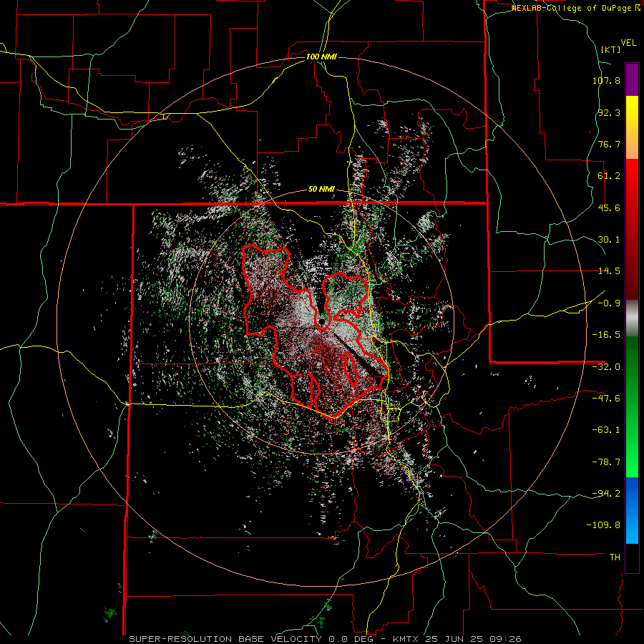The width and height of the screenshot is (644, 644).
Task: Click the -78.7 velocity scale value
Action: [606, 462]
